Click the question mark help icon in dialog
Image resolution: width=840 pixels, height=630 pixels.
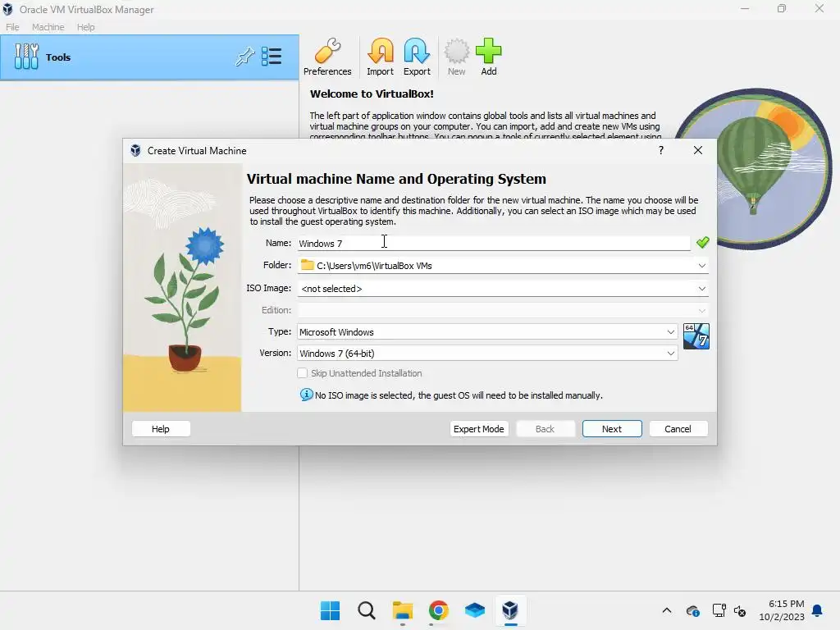pyautogui.click(x=661, y=151)
